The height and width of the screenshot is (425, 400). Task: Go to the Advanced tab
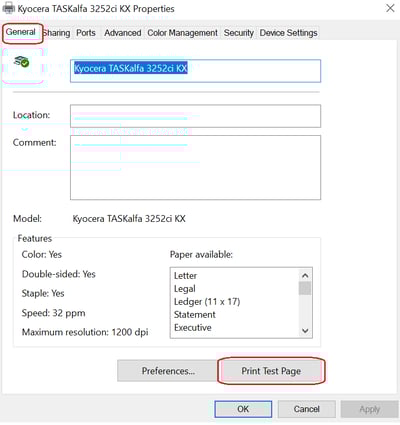(x=123, y=33)
